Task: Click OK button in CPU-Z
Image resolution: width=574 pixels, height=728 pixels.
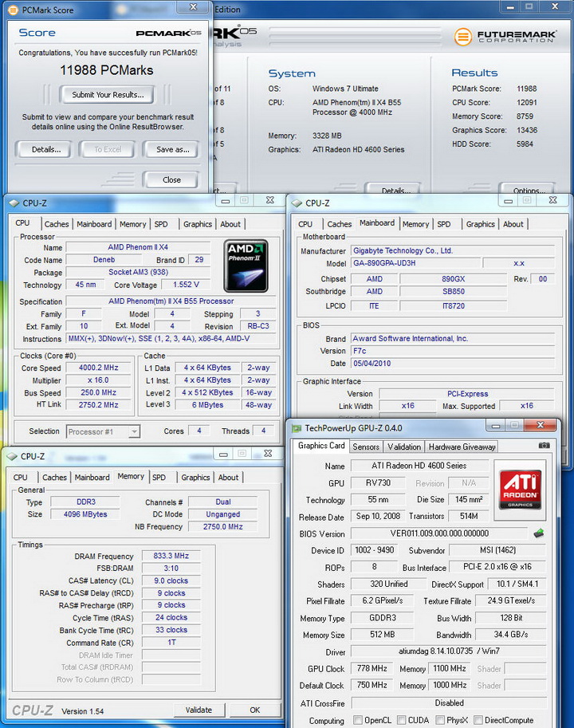Action: 255,710
